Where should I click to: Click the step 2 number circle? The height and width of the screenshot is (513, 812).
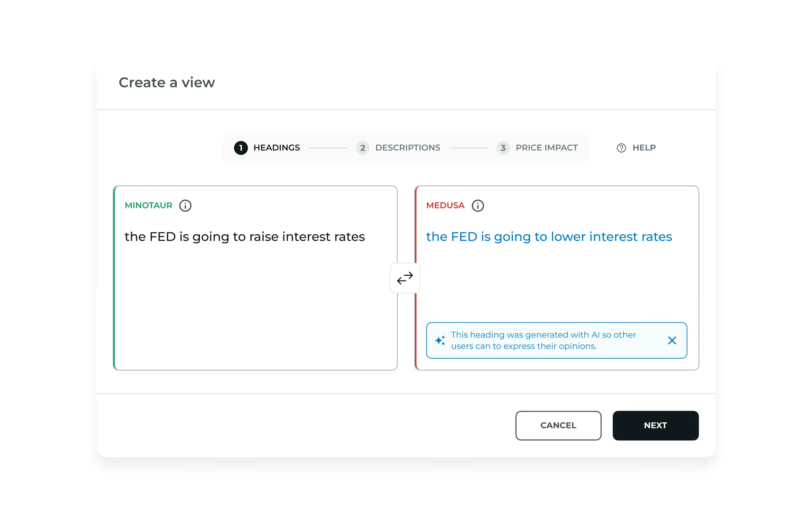click(x=363, y=148)
